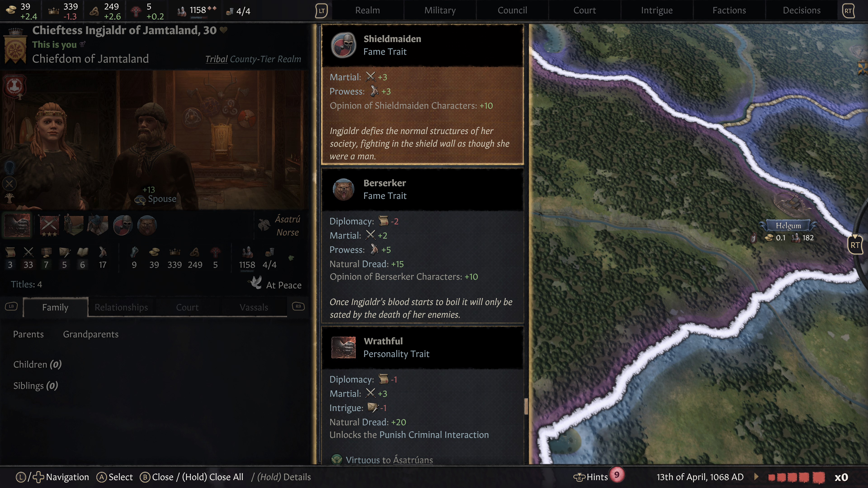Image resolution: width=868 pixels, height=488 pixels.
Task: Expand the Grandparents family section
Action: pos(91,334)
